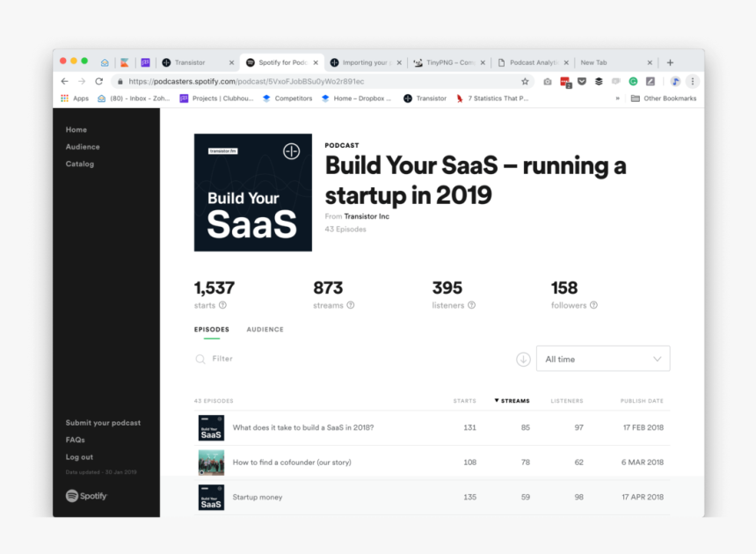Bookmark the page with the star icon
Image resolution: width=756 pixels, height=554 pixels.
526,79
